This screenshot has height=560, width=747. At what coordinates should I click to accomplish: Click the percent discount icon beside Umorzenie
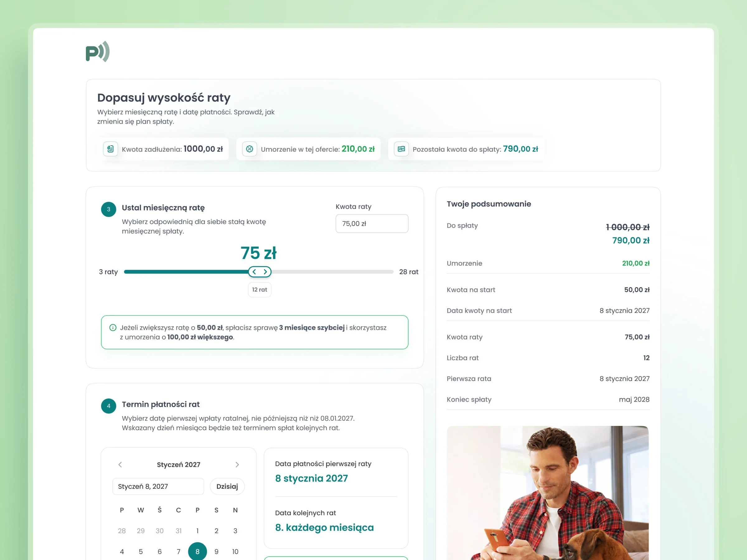coord(250,149)
